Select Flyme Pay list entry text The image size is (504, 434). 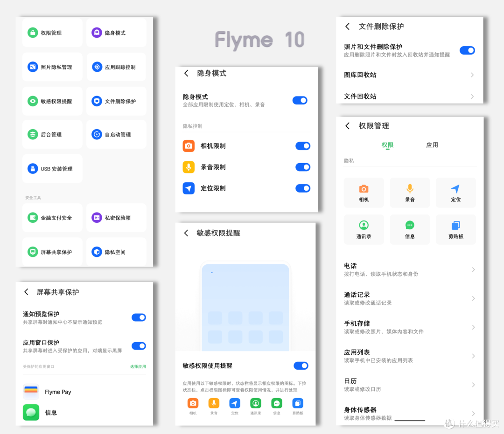pos(58,392)
